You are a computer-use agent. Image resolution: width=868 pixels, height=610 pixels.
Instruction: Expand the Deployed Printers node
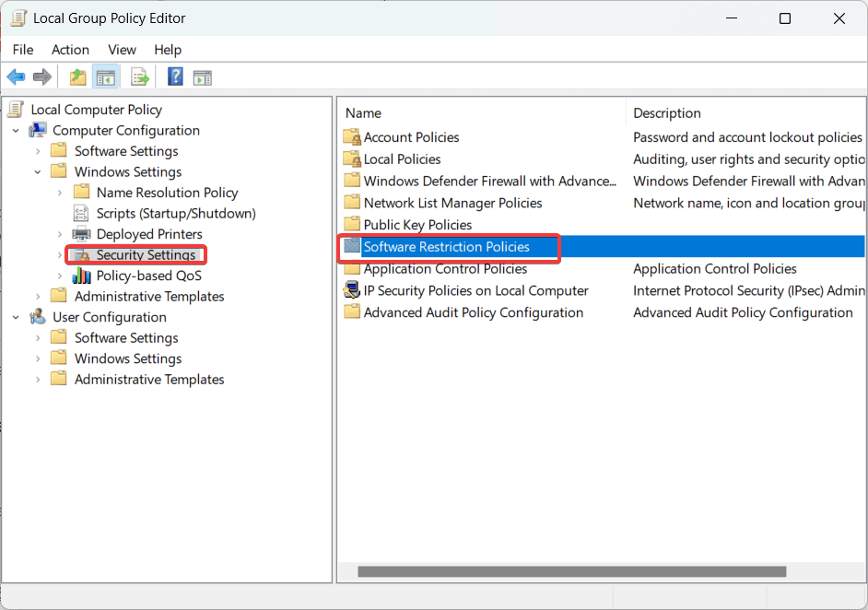coord(60,234)
